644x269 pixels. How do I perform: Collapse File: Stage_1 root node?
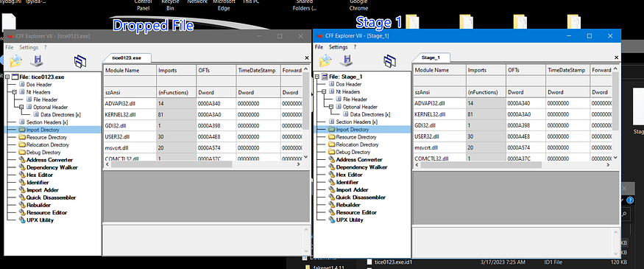point(316,77)
